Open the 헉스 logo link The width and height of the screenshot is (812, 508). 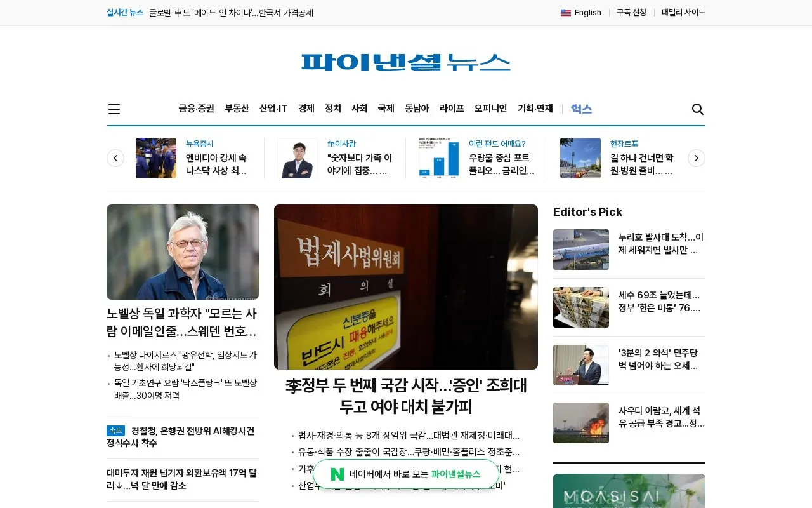[581, 109]
